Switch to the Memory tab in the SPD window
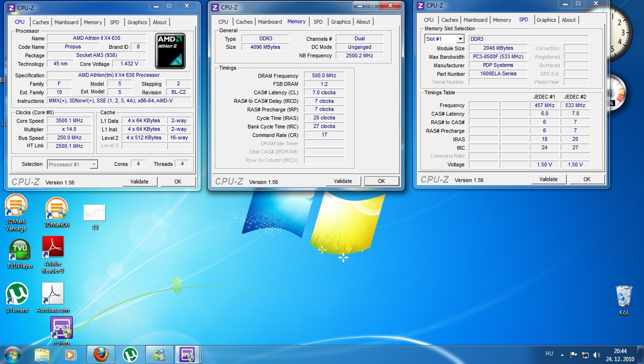Viewport: 644px width, 364px height. point(502,20)
